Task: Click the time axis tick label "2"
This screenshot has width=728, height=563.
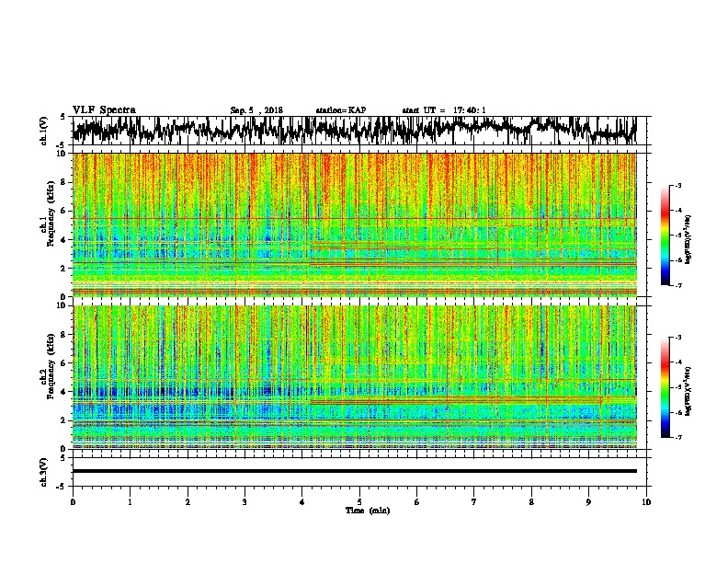Action: coord(188,502)
